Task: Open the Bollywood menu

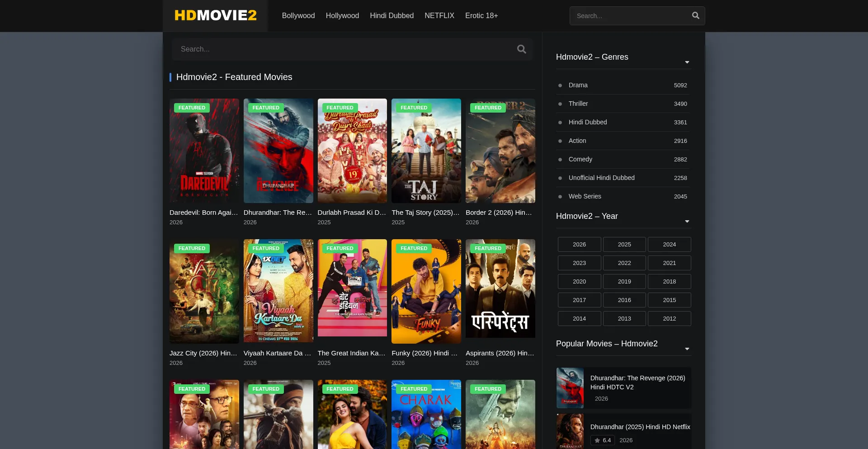Action: (298, 16)
